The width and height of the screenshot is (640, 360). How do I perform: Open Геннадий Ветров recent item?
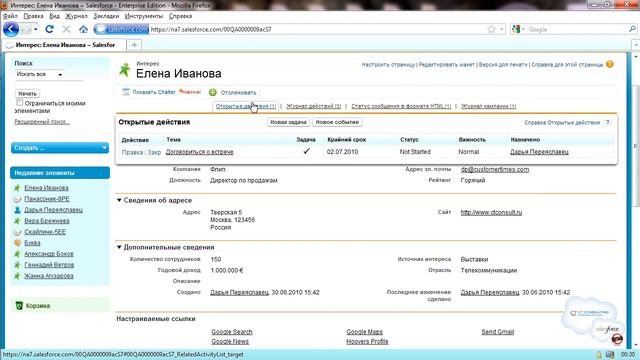pyautogui.click(x=49, y=265)
